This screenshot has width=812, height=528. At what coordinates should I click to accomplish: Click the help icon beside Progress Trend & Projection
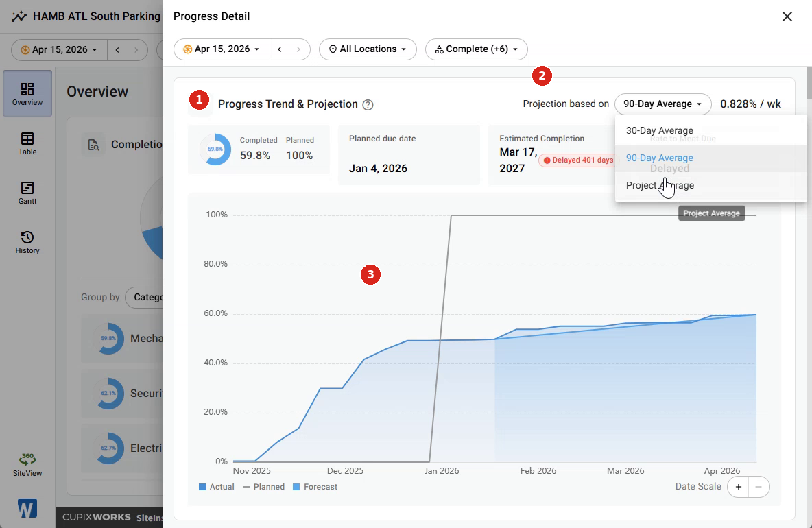click(x=368, y=104)
